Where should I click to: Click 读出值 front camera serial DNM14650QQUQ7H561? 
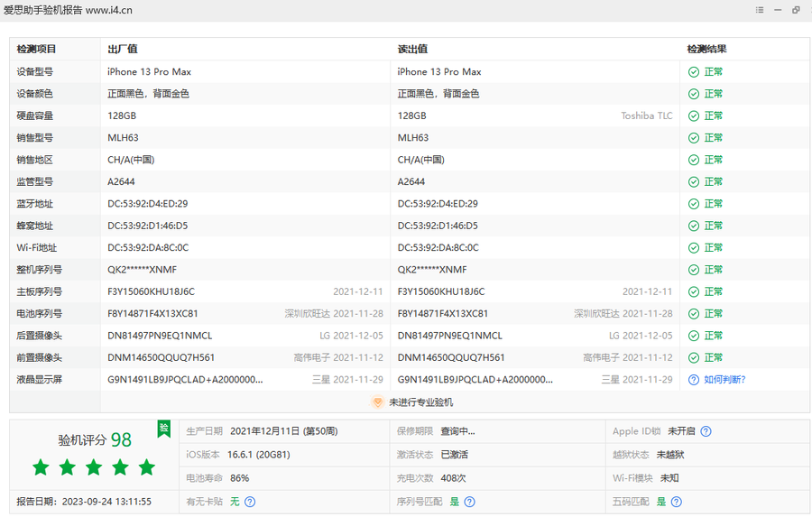coord(451,357)
